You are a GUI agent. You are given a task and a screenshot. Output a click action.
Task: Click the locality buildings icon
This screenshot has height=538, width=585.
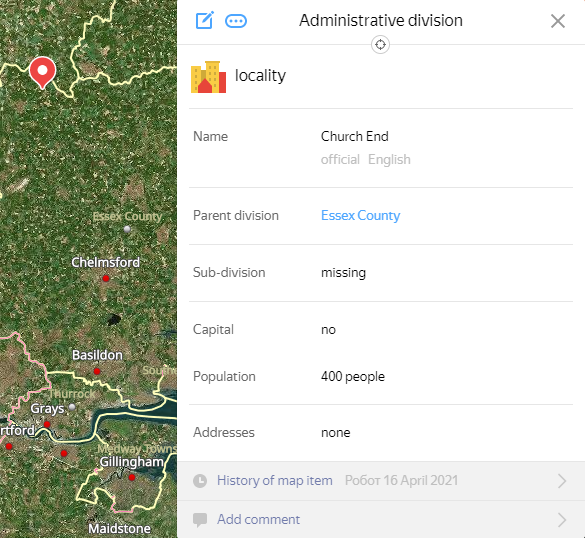209,77
